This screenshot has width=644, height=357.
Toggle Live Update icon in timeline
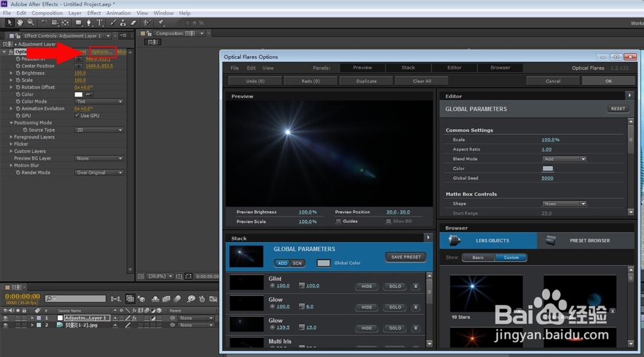[x=130, y=298]
